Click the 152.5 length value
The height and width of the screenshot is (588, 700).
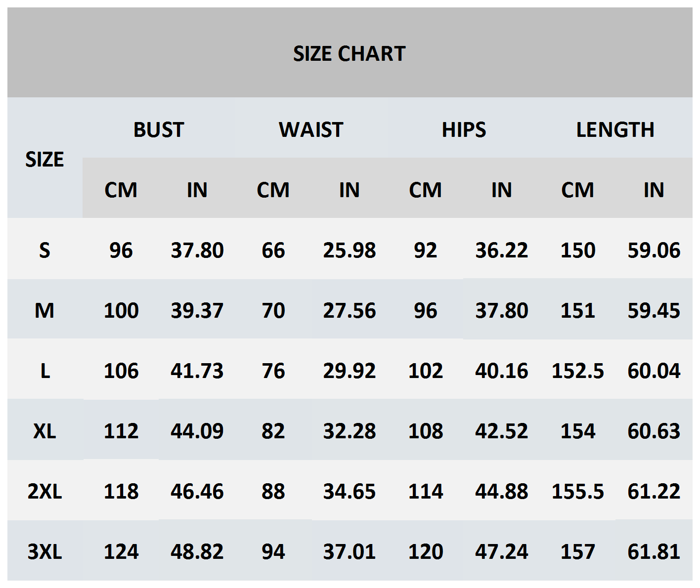(577, 371)
